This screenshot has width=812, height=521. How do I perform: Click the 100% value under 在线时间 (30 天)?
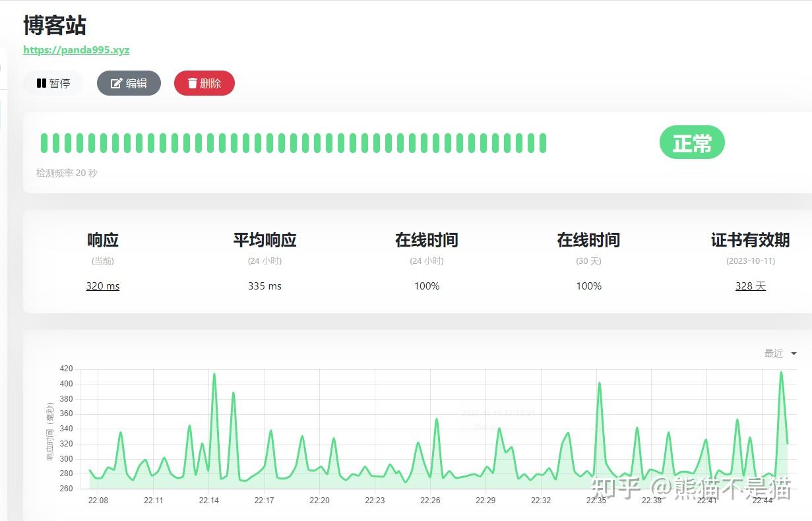[x=588, y=286]
